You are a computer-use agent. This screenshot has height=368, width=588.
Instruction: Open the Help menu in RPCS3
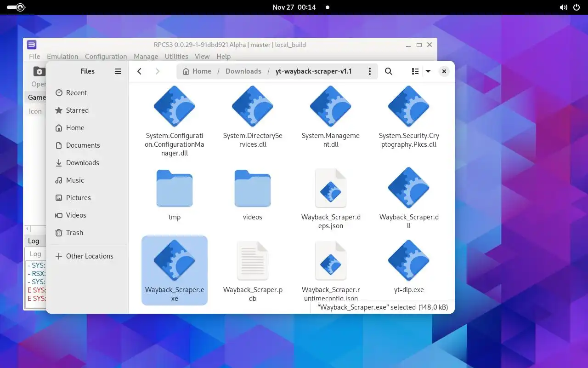[224, 57]
